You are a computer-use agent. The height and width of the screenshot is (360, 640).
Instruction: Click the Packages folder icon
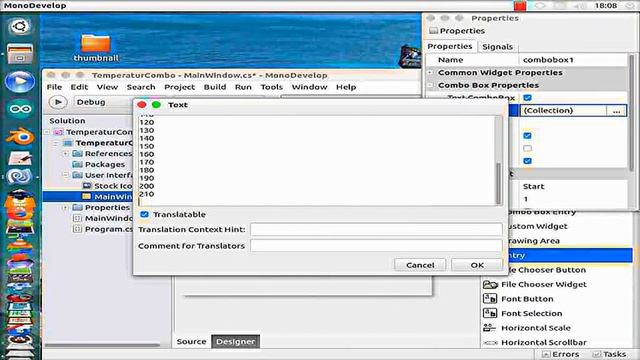(x=77, y=164)
